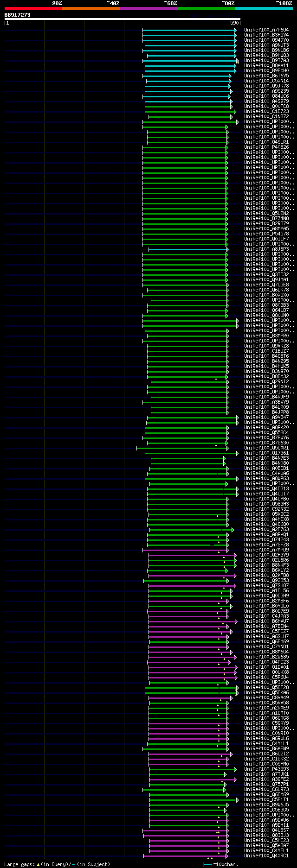This screenshot has height=868, width=297.
Task: Select the UniRef100_A3EXY9 label
Action: (266, 402)
